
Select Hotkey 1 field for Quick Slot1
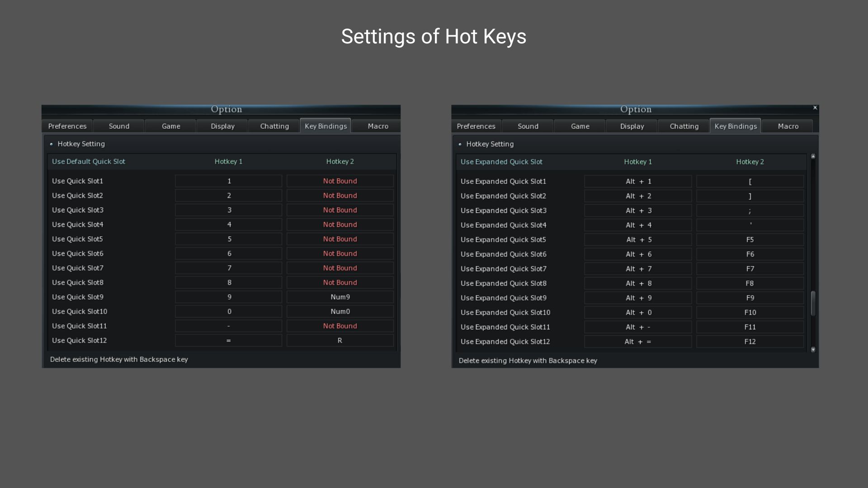pyautogui.click(x=229, y=181)
